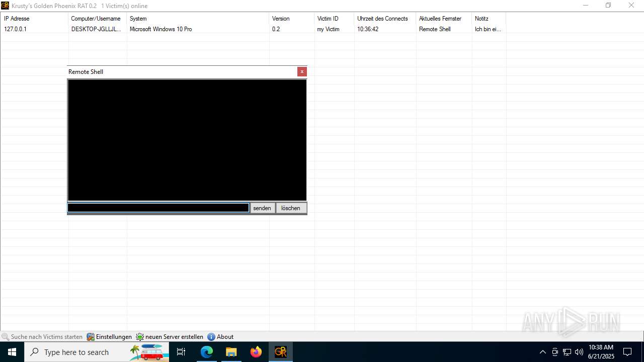This screenshot has height=362, width=644.
Task: Click the Notitz column header
Action: point(489,18)
